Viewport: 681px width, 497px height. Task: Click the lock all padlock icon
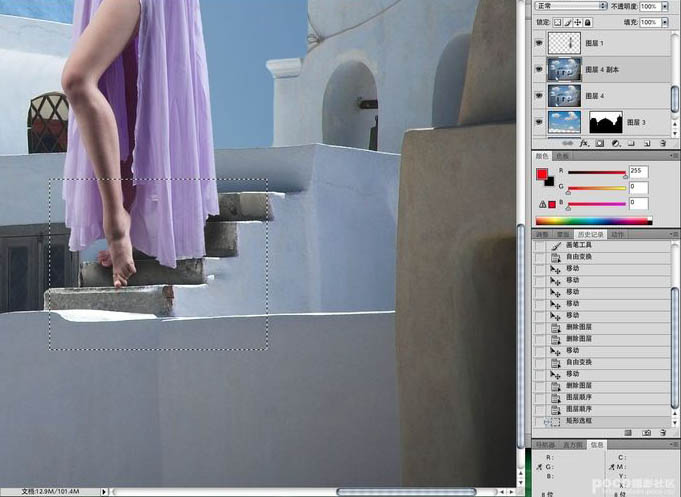(x=588, y=22)
